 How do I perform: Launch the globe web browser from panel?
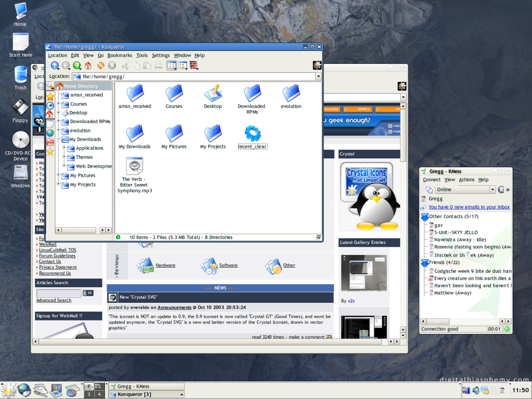24,390
